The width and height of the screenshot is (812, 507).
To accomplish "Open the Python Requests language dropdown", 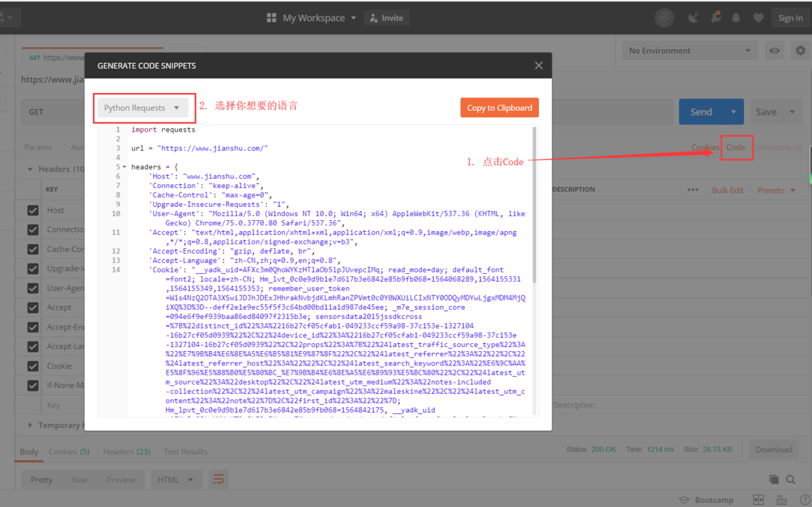I will tap(143, 107).
